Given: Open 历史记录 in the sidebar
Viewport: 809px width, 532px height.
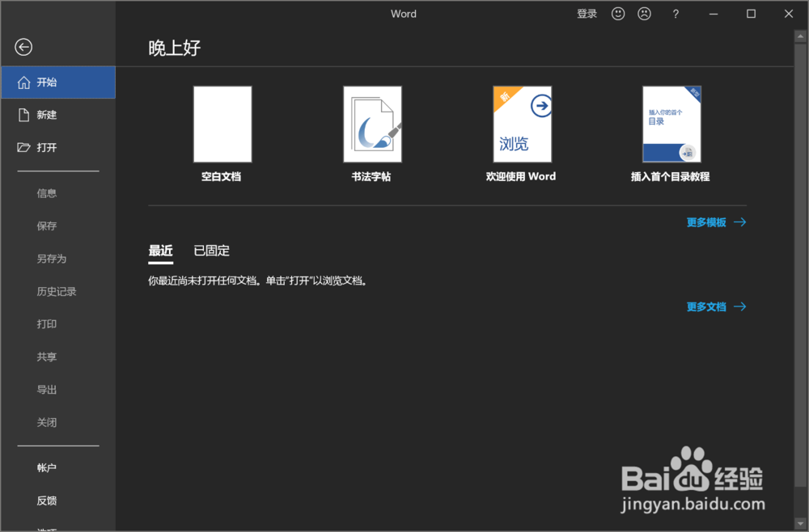Looking at the screenshot, I should [57, 291].
